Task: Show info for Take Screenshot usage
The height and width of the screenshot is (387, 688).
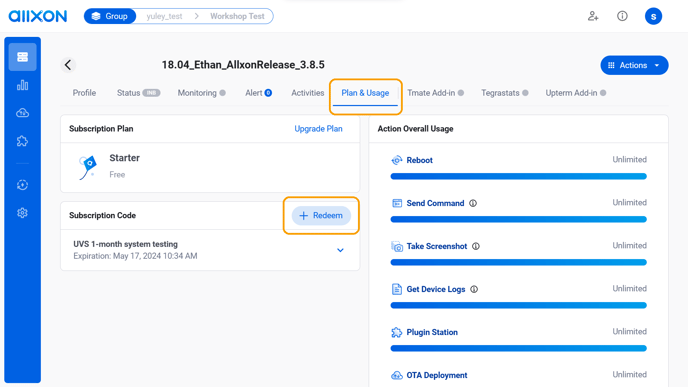Action: 476,246
